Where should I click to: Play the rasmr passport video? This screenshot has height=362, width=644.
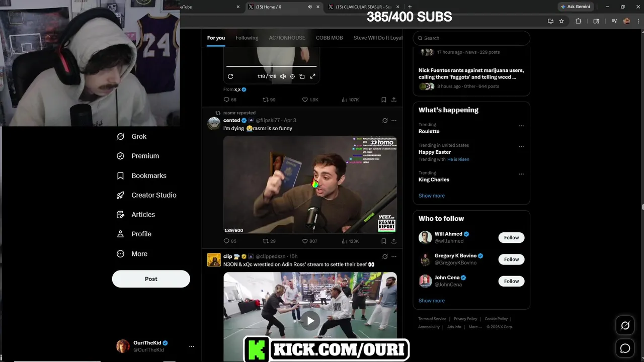click(x=310, y=185)
